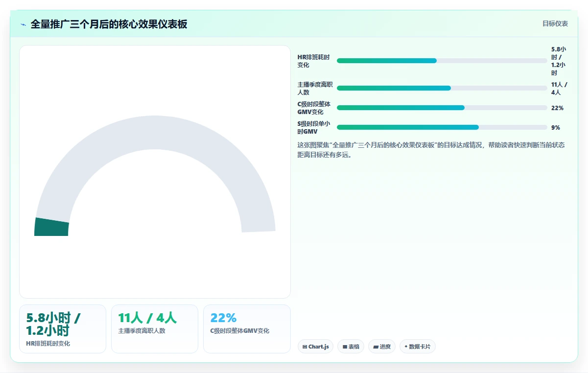
Task: Click the 表格 tag chip
Action: click(x=351, y=347)
